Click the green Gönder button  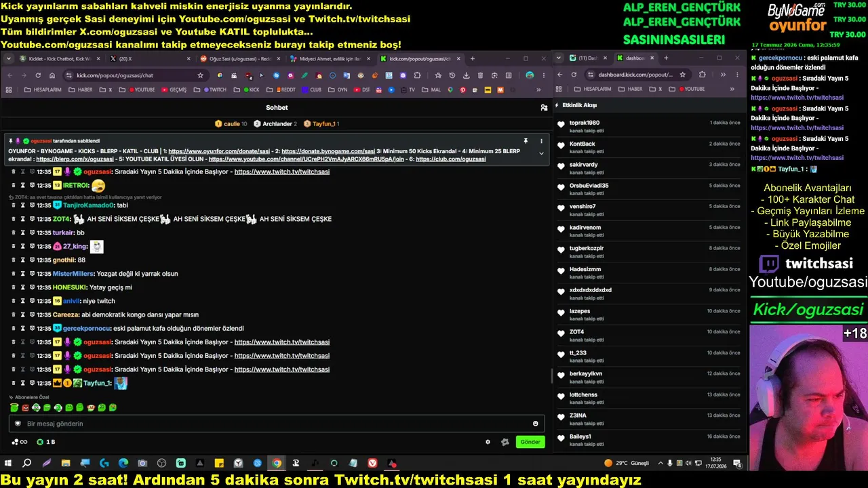pyautogui.click(x=530, y=442)
